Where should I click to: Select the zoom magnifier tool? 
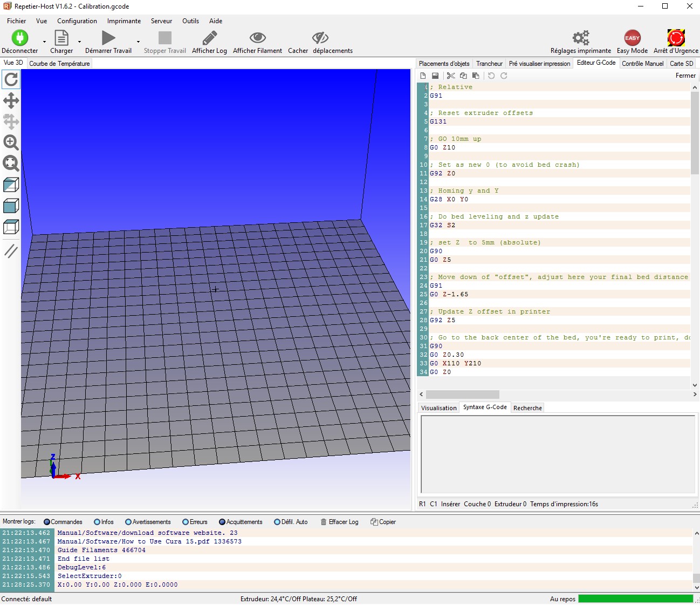[x=11, y=142]
